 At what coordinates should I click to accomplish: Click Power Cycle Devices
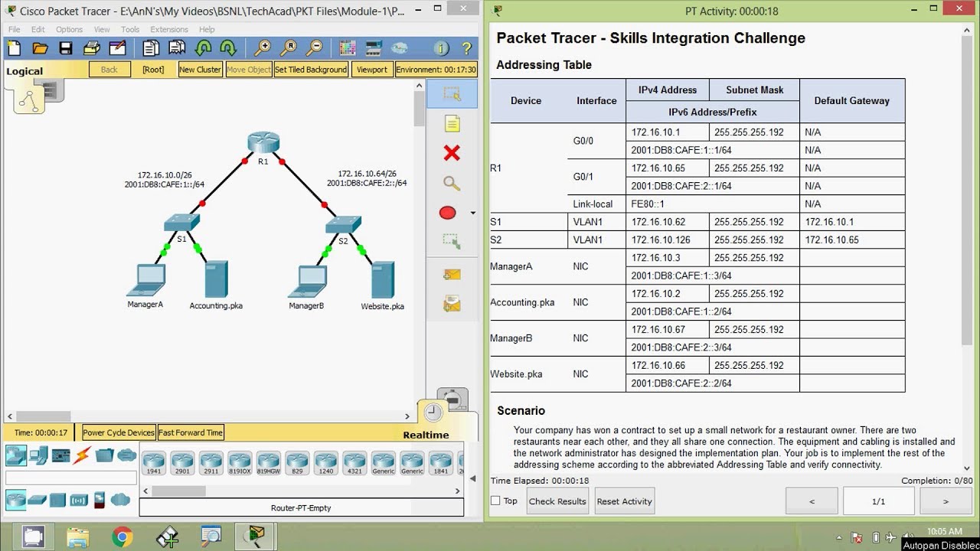pyautogui.click(x=119, y=432)
